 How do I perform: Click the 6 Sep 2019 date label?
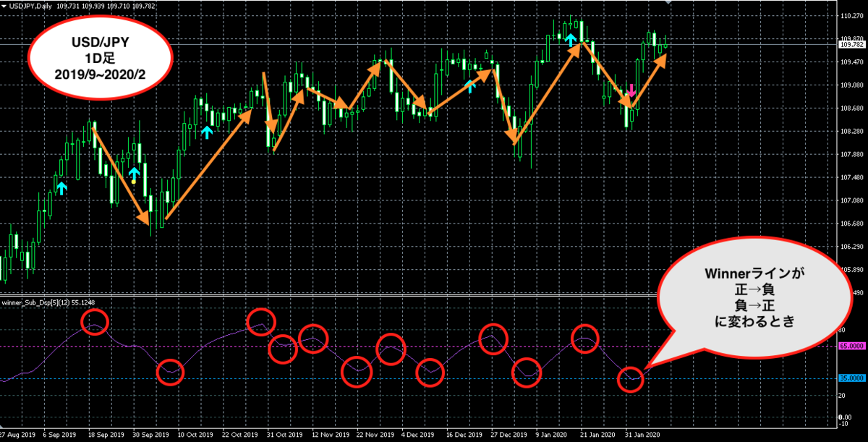tap(60, 435)
